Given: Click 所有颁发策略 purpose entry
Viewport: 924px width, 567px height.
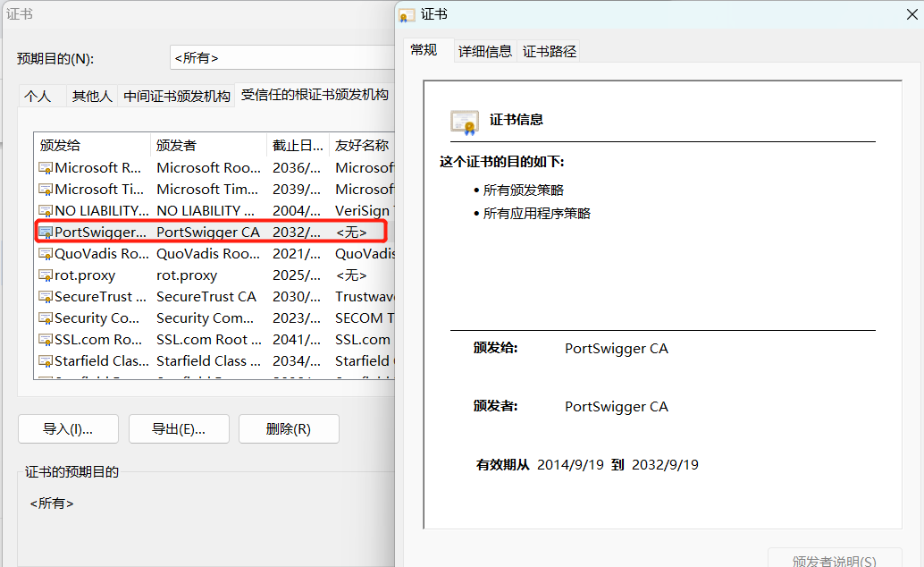Looking at the screenshot, I should click(x=524, y=190).
